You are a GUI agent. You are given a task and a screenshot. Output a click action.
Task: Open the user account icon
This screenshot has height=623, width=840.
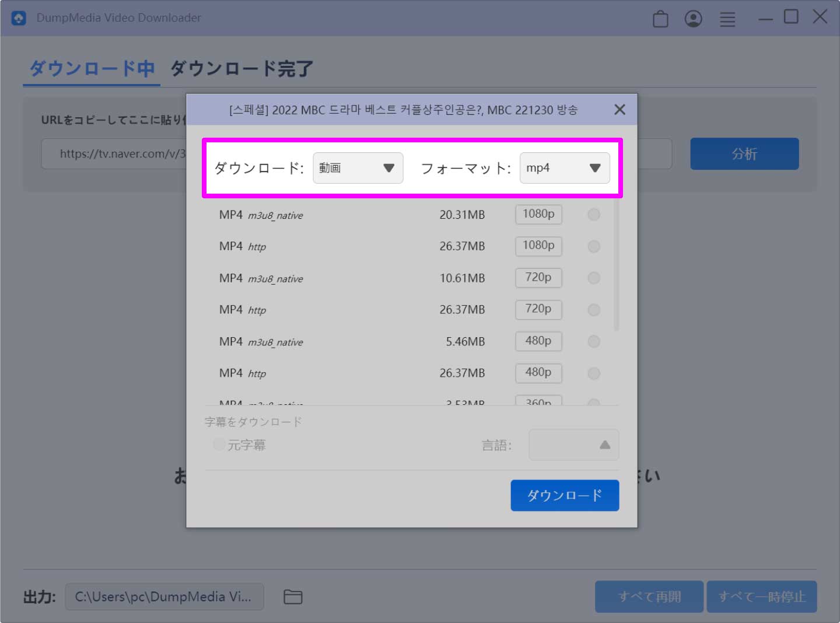[x=693, y=19]
